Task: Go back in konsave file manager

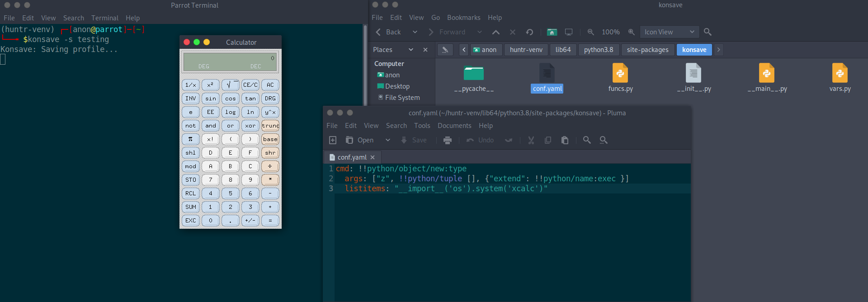Action: click(x=388, y=32)
